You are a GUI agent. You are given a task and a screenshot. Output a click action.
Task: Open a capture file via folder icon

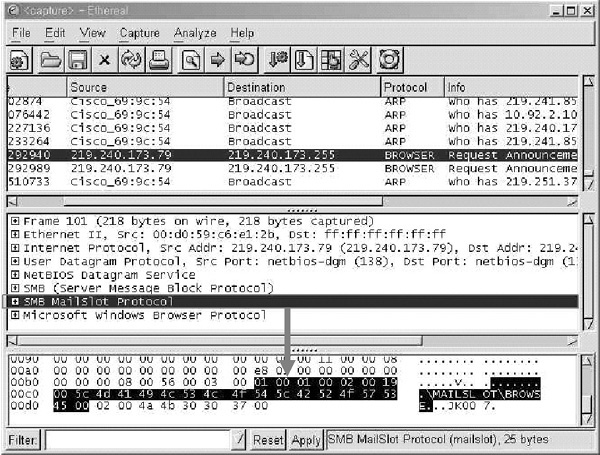[51, 60]
